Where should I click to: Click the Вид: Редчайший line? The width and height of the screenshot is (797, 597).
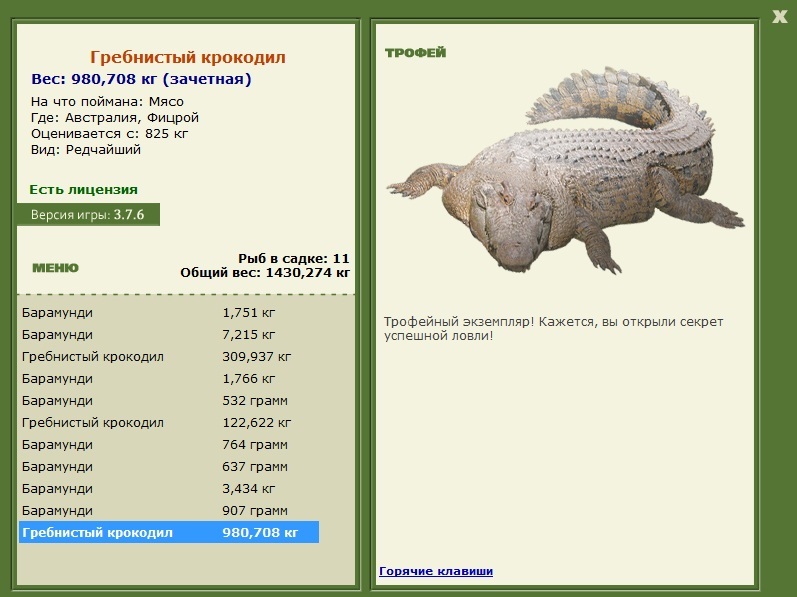[85, 150]
